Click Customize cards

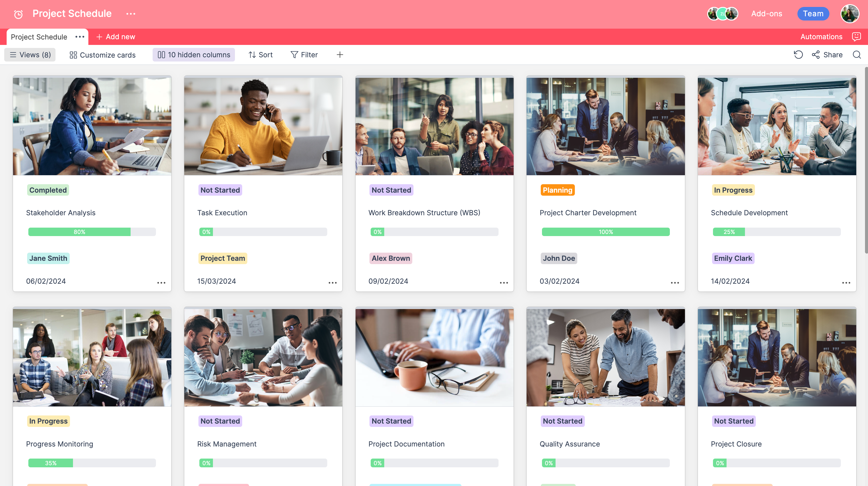(103, 55)
